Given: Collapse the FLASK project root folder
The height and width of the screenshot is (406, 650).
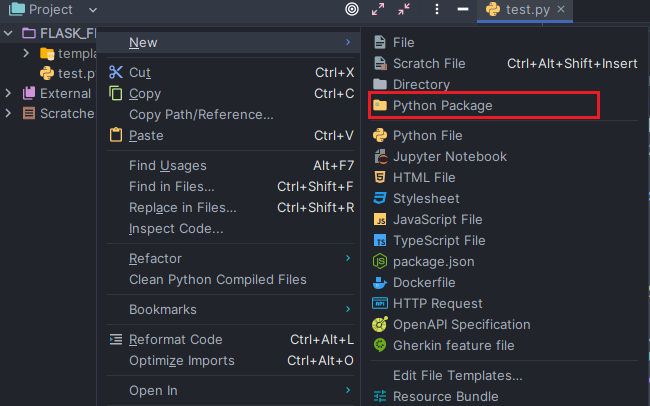Looking at the screenshot, I should pos(9,33).
